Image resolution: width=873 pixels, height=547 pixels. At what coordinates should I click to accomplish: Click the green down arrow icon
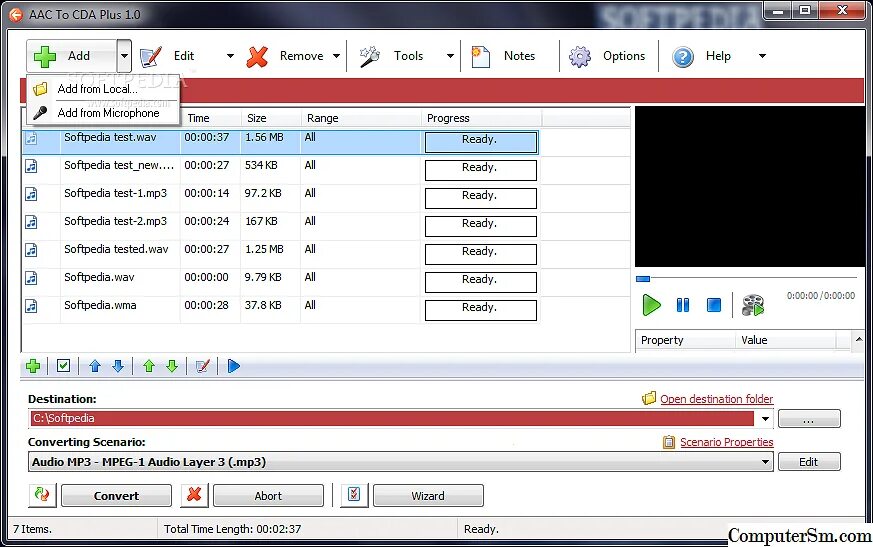tap(172, 366)
